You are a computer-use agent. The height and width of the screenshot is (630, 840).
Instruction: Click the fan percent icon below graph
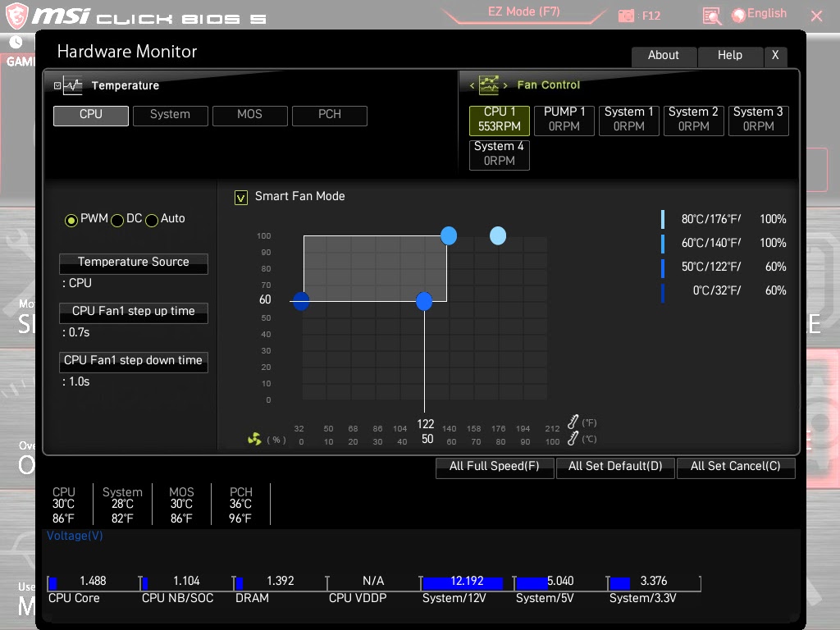coord(254,440)
